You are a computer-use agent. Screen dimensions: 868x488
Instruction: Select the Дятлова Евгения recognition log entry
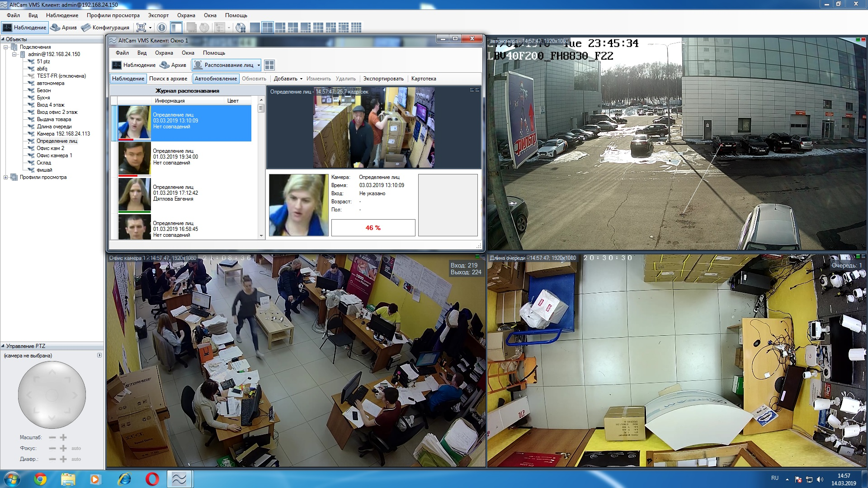tap(181, 194)
